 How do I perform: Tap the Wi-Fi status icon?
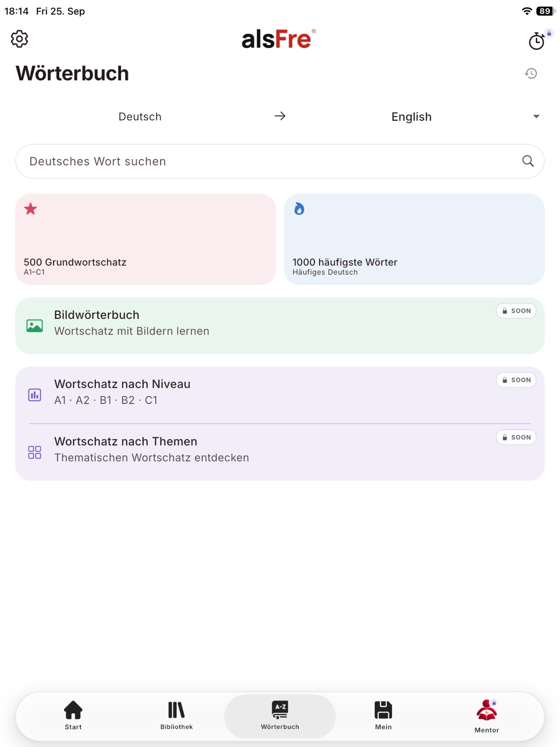(527, 11)
